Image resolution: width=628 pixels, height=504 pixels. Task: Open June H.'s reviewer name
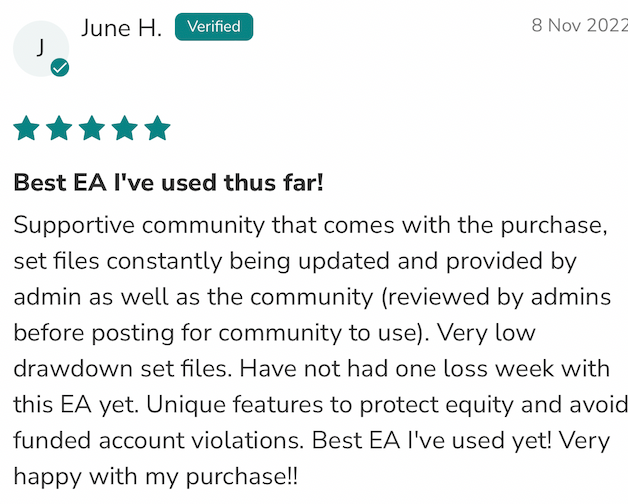coord(121,27)
